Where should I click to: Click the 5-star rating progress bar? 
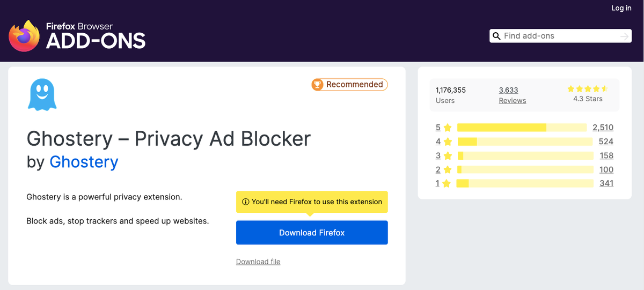pos(522,128)
